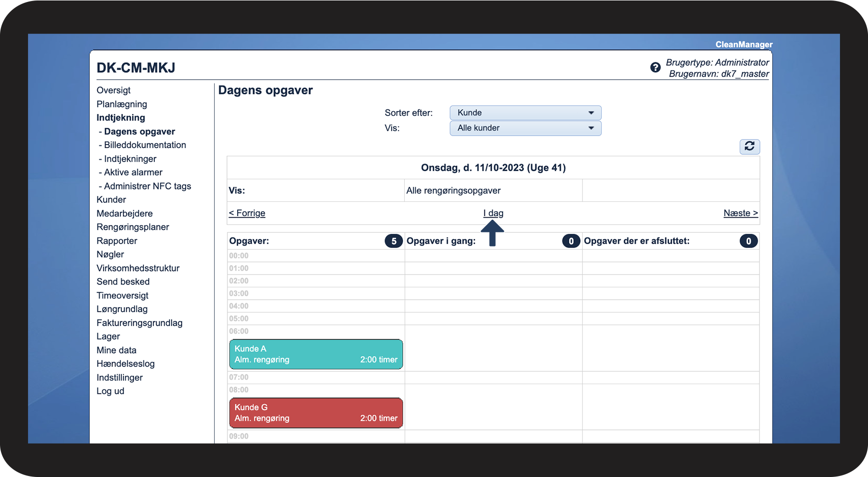Click the Alle rengøringsopgaver filter text

(x=453, y=191)
